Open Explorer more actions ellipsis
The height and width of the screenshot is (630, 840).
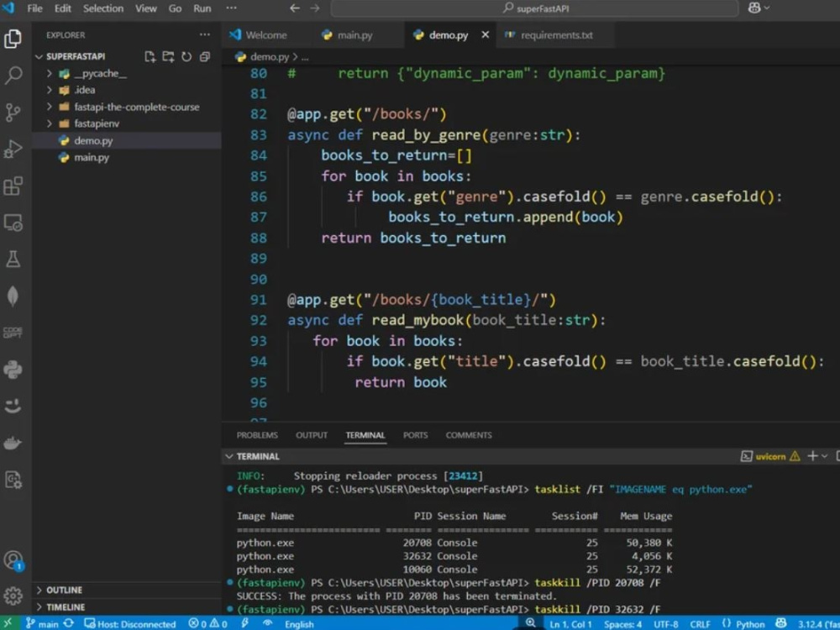point(205,34)
